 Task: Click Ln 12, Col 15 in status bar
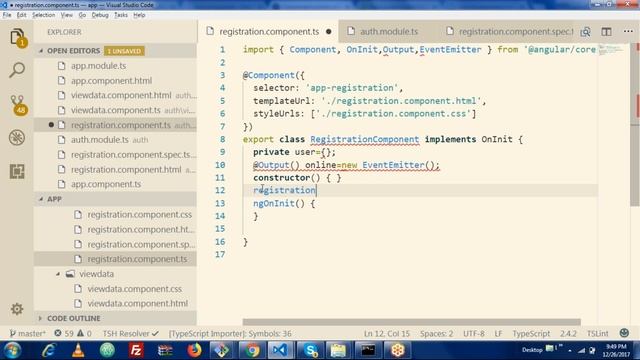(x=387, y=333)
